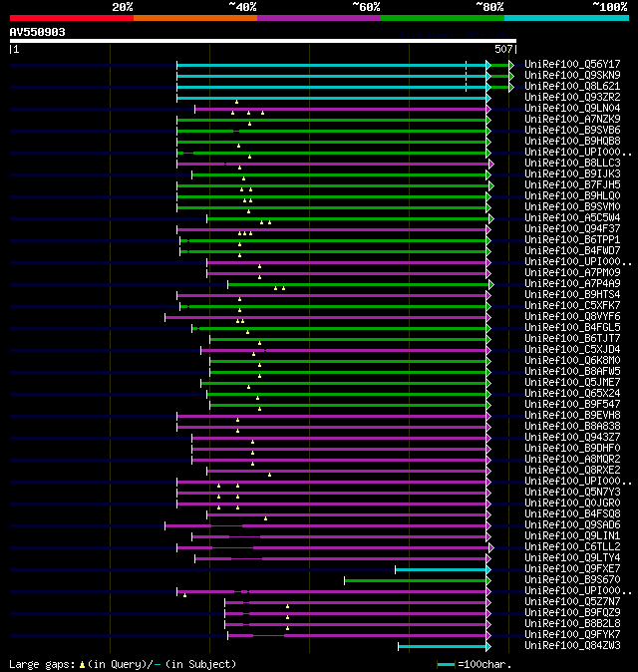Screen dimensions: 638x672
Task: Select the UniRef100_Q0JGR0 label
Action: pyautogui.click(x=572, y=504)
